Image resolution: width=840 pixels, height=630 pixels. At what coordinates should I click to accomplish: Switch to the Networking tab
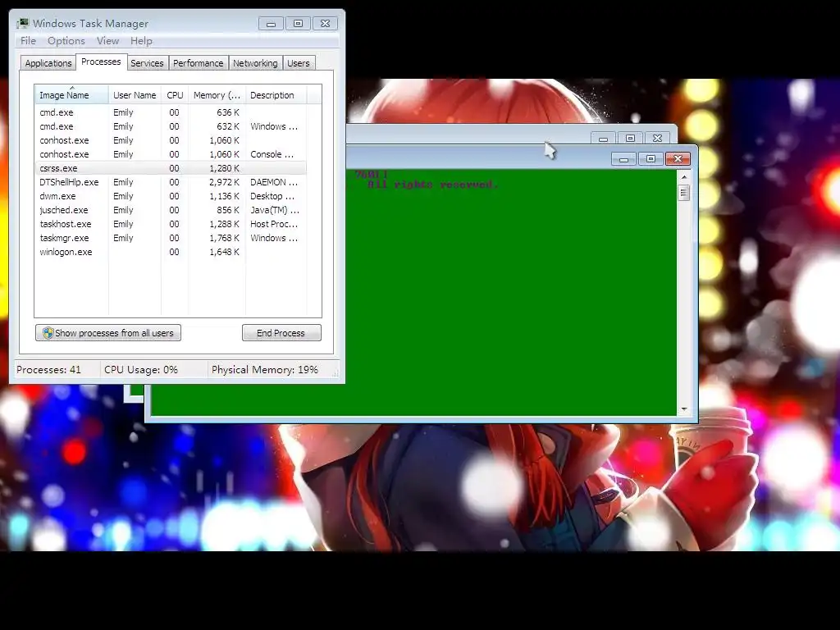(255, 63)
